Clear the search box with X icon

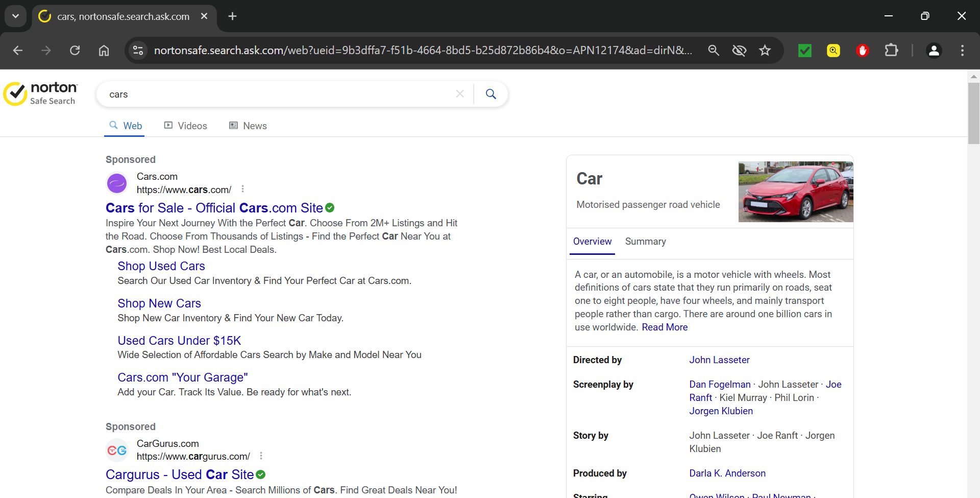tap(460, 94)
